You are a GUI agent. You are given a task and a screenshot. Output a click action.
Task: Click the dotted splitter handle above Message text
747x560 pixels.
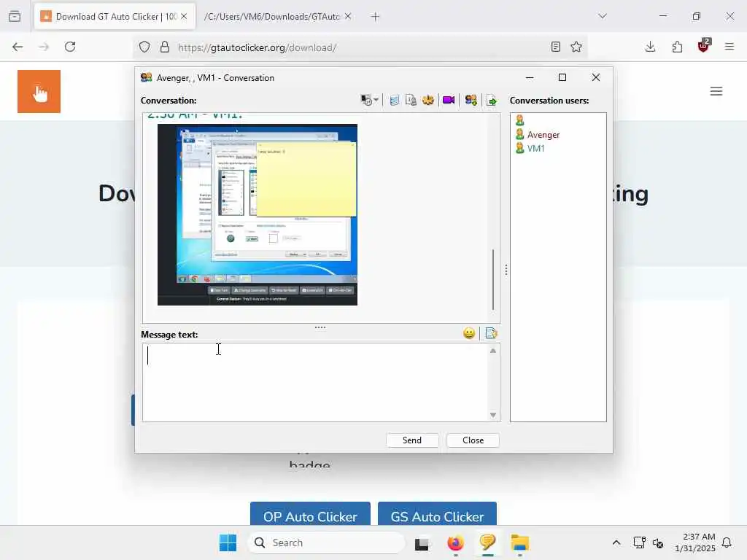pyautogui.click(x=320, y=327)
